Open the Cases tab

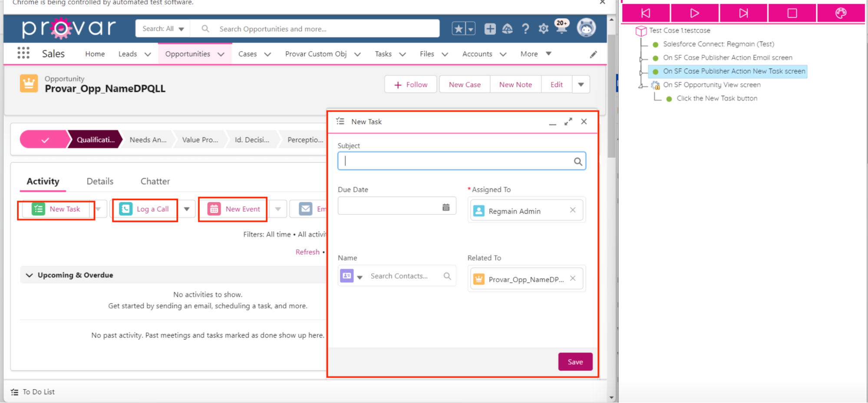point(248,54)
